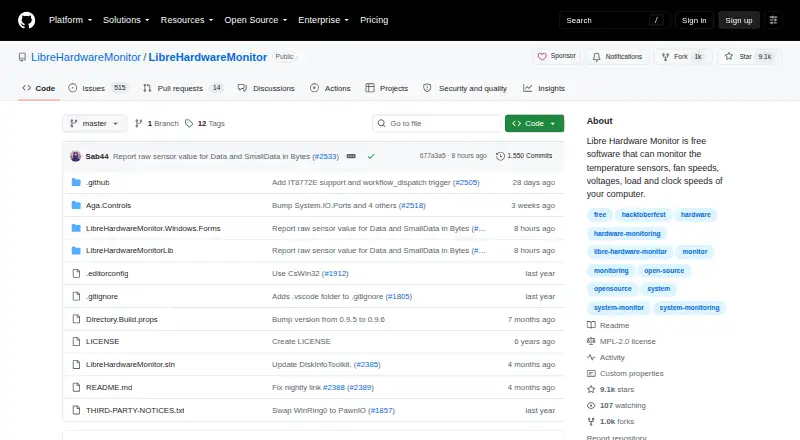Open Directory.Build.props file
The height and width of the screenshot is (440, 800).
[121, 320]
